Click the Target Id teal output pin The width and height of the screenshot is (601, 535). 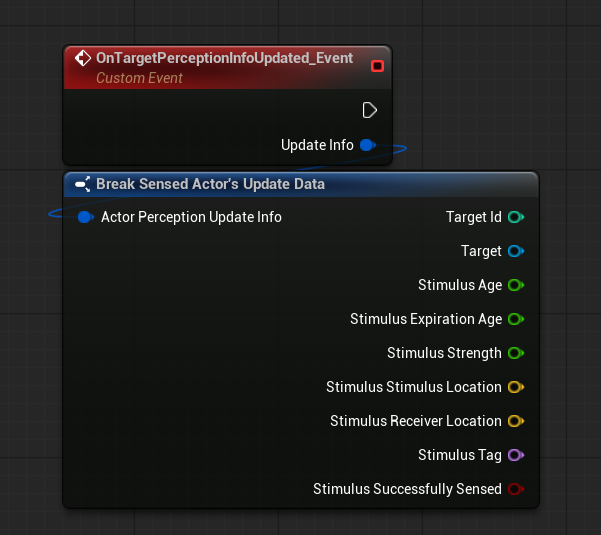click(516, 217)
